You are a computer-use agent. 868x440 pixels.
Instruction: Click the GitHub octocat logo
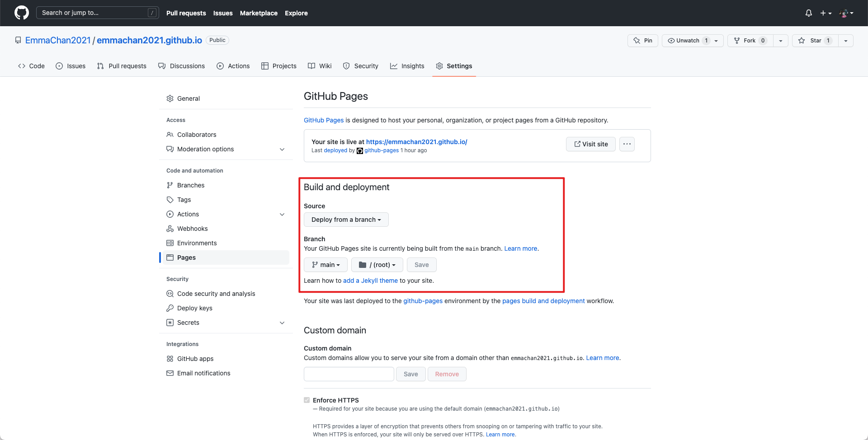(x=22, y=13)
